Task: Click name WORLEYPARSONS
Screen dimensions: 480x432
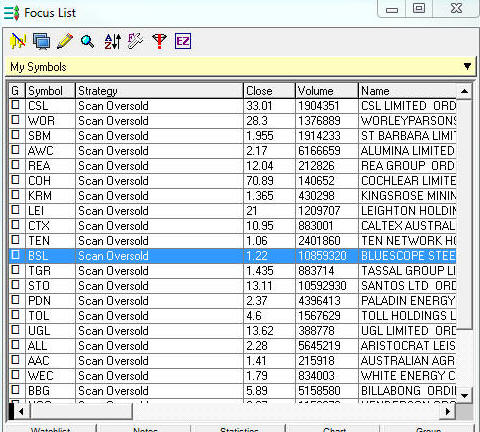Action: pos(409,120)
